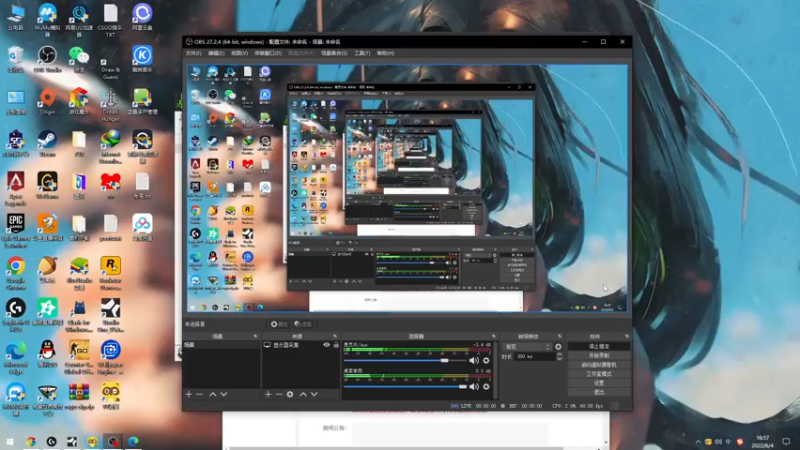This screenshot has width=800, height=450.
Task: Launch the WeChat desktop icon
Action: [x=79, y=60]
